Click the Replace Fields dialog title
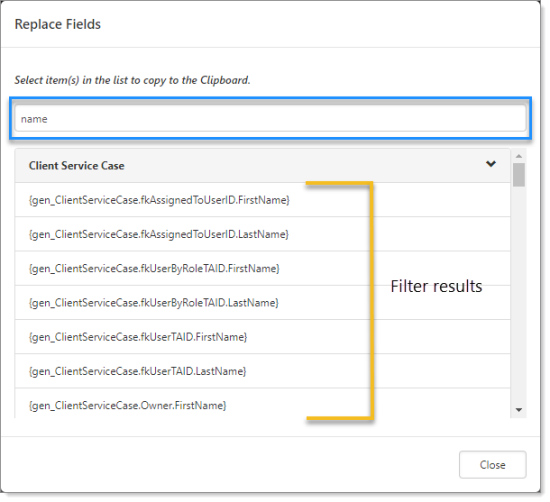550x502 pixels. (x=58, y=24)
